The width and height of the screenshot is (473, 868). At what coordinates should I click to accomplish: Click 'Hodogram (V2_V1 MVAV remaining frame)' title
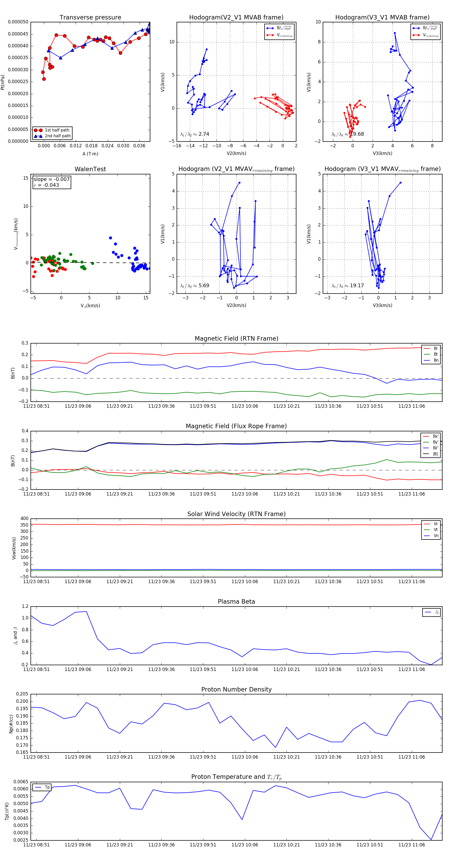[236, 169]
